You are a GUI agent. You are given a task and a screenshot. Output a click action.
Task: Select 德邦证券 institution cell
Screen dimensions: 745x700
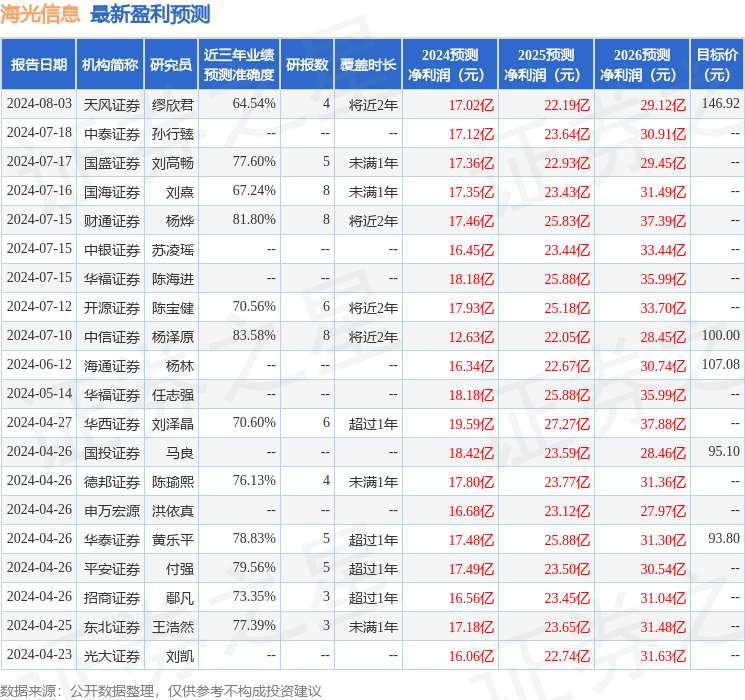point(112,482)
